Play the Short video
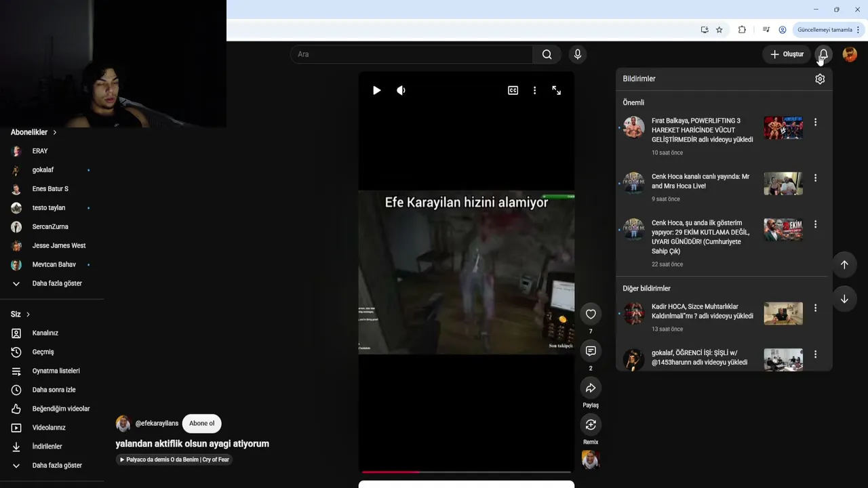This screenshot has height=488, width=868. coord(376,90)
